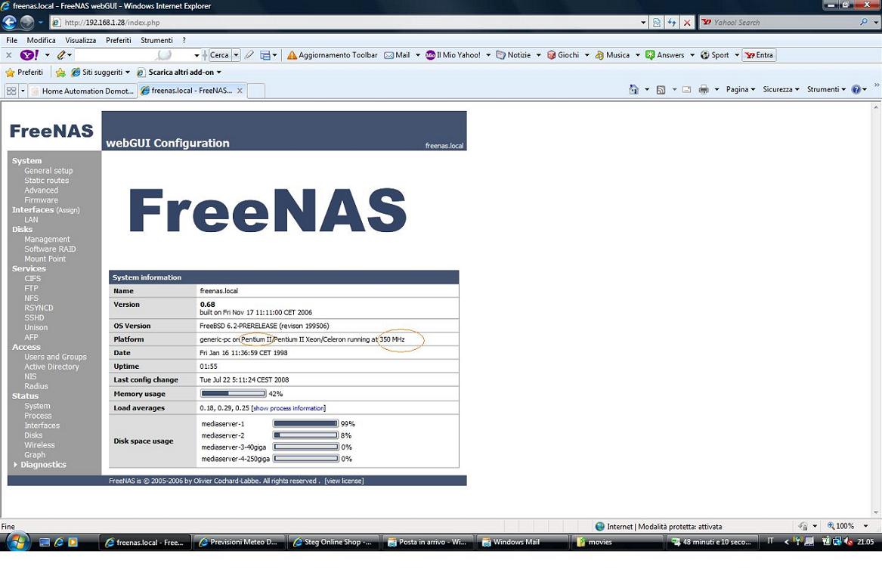This screenshot has width=882, height=588.
Task: Go back with the browser Back arrow
Action: tap(10, 22)
